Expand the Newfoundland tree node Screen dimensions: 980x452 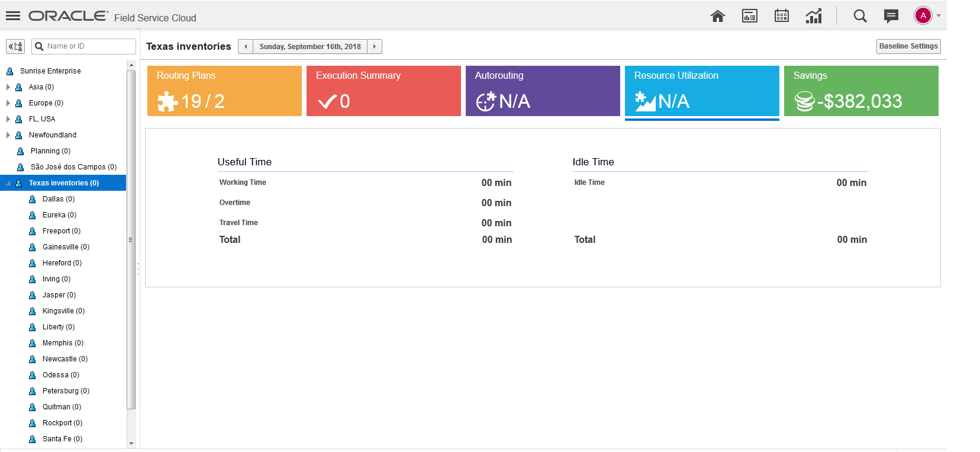click(x=8, y=135)
